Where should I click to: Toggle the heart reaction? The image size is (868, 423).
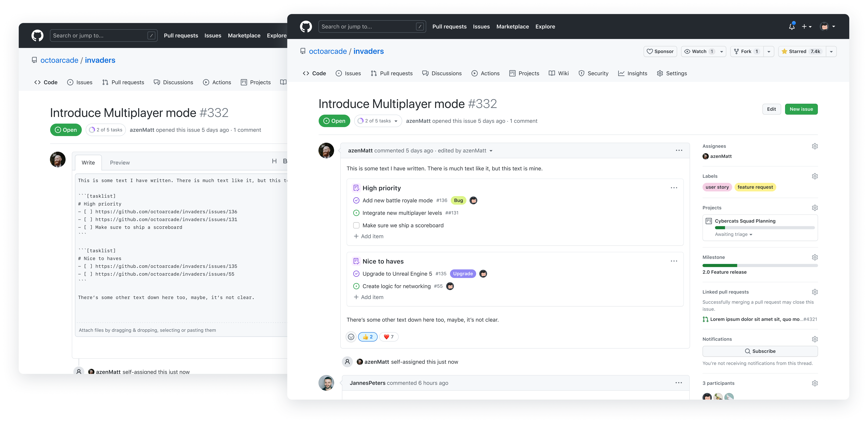click(389, 336)
